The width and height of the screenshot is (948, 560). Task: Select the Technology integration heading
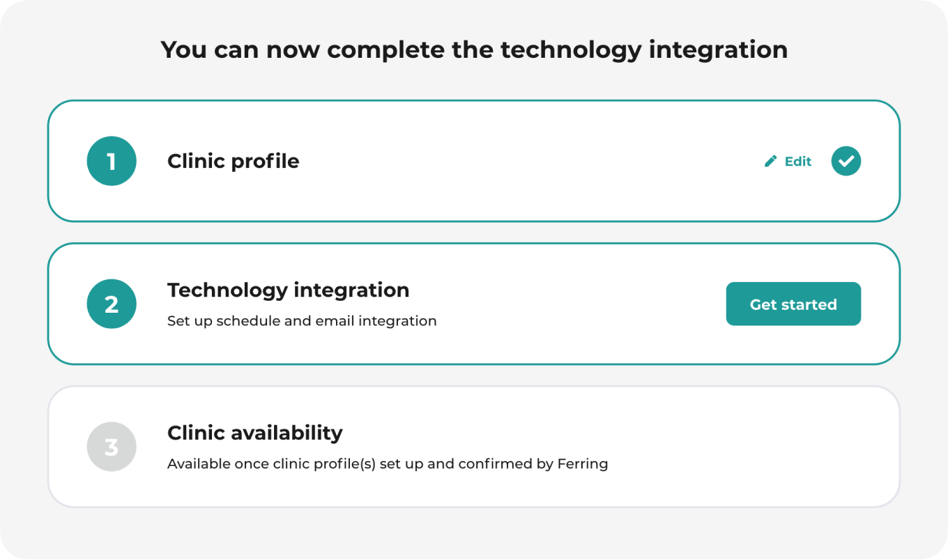coord(288,290)
